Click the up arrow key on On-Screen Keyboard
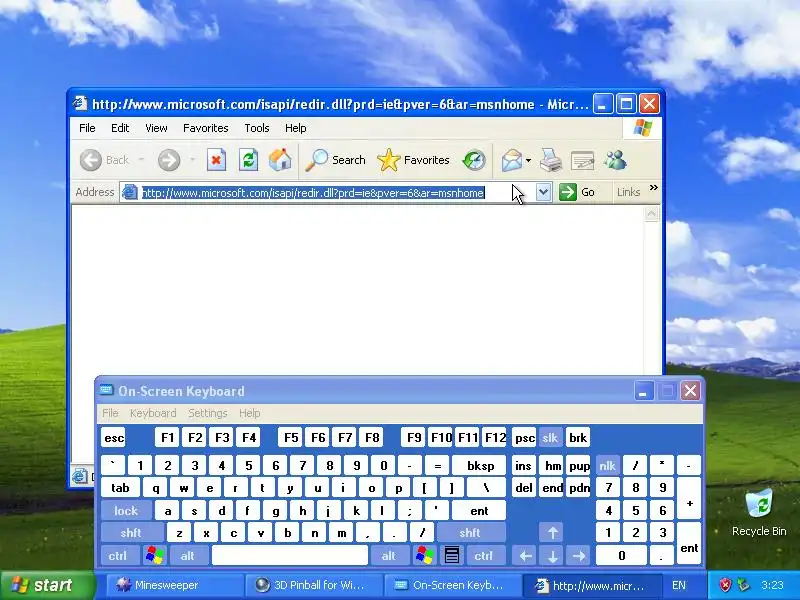Screen dimensions: 800x600 click(x=553, y=533)
